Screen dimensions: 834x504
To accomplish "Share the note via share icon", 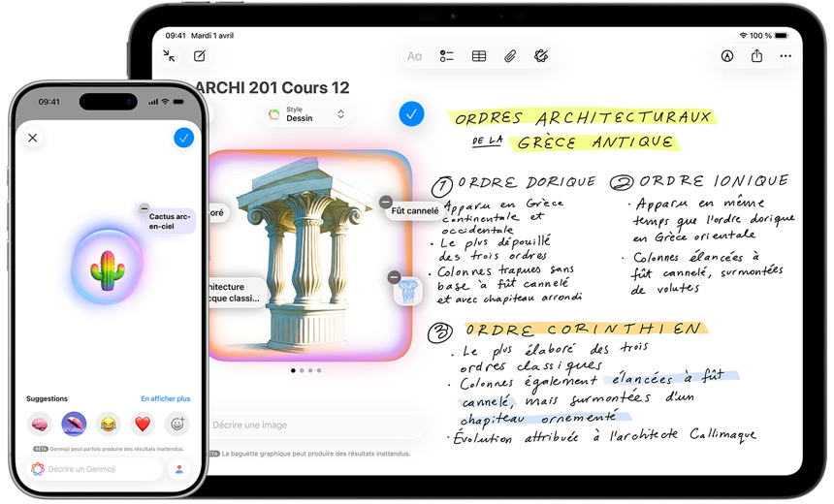I will click(x=756, y=56).
